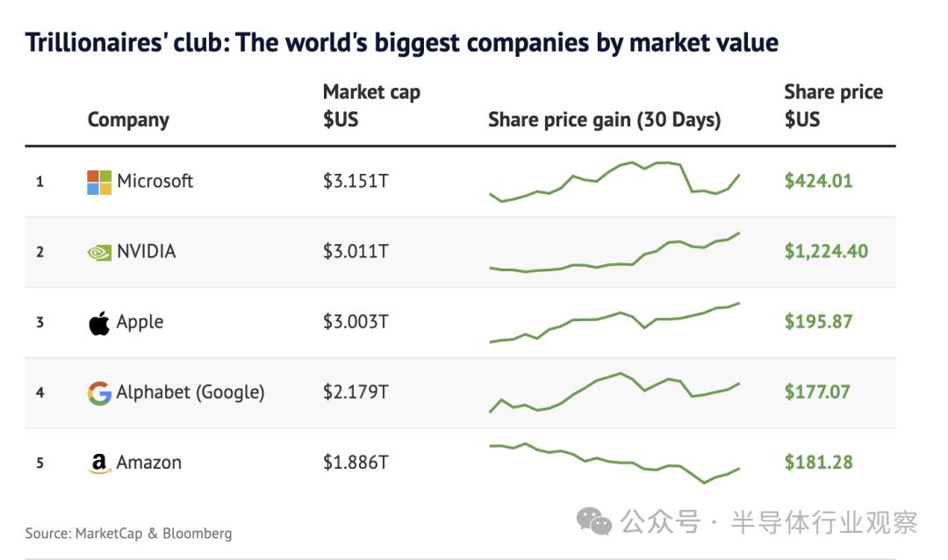Click Microsoft's 30-day sparkline chart
The image size is (948, 560).
[614, 182]
